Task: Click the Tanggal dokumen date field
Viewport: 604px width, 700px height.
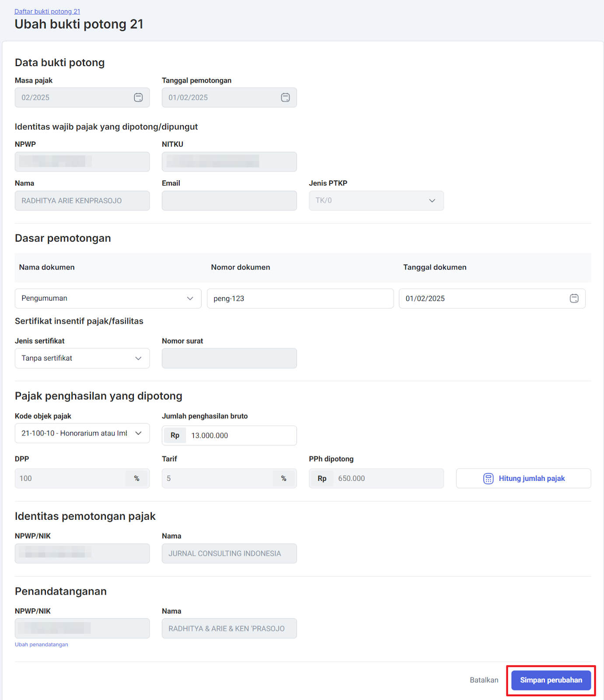Action: pos(481,298)
